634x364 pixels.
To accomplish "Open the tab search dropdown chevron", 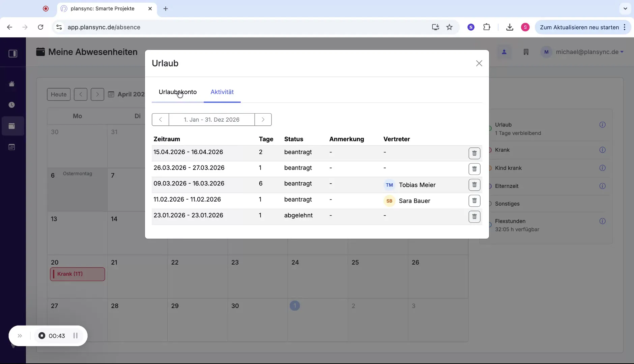I will pyautogui.click(x=625, y=9).
